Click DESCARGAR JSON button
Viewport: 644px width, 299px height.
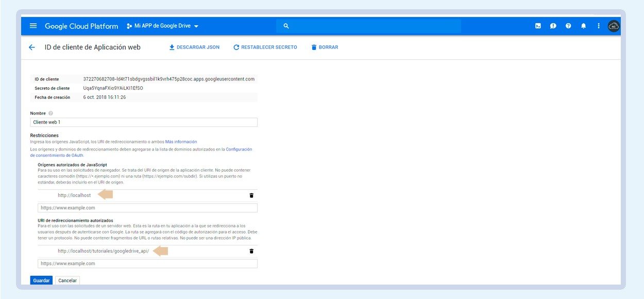pos(194,47)
